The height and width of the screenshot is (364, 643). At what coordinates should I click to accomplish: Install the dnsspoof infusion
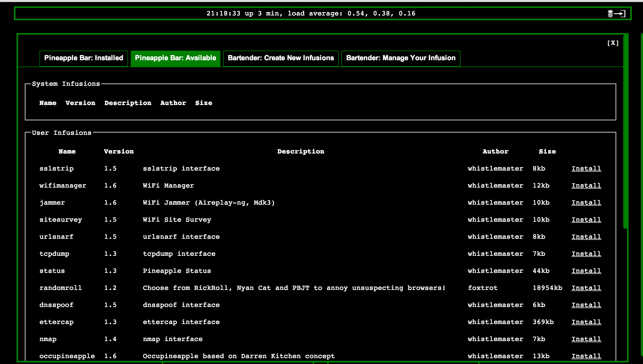586,305
